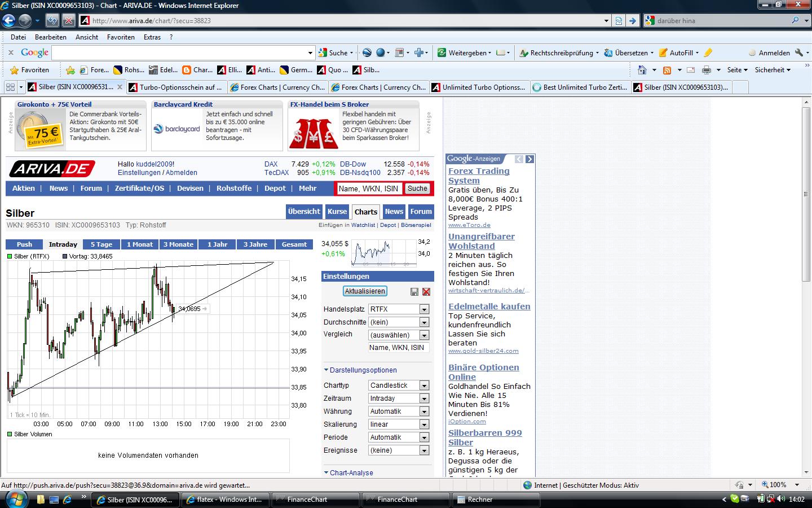Launch Internet Explorer from quick launch

tap(67, 500)
